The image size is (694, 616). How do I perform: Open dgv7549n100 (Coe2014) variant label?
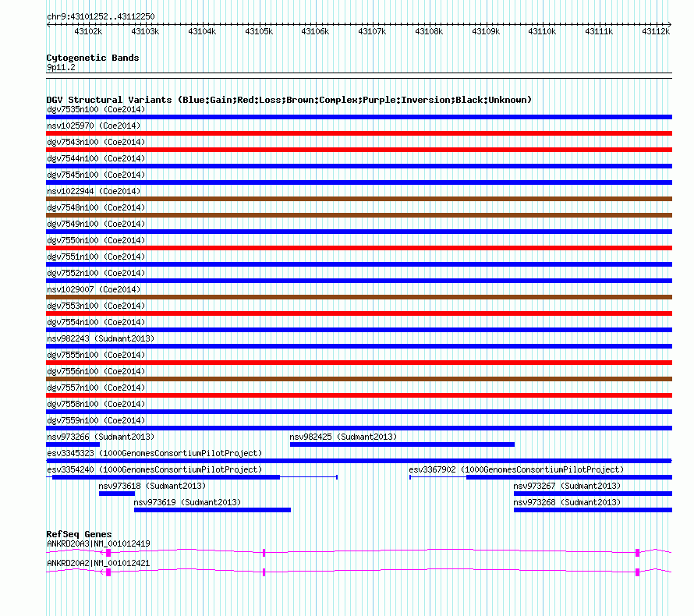click(x=96, y=224)
